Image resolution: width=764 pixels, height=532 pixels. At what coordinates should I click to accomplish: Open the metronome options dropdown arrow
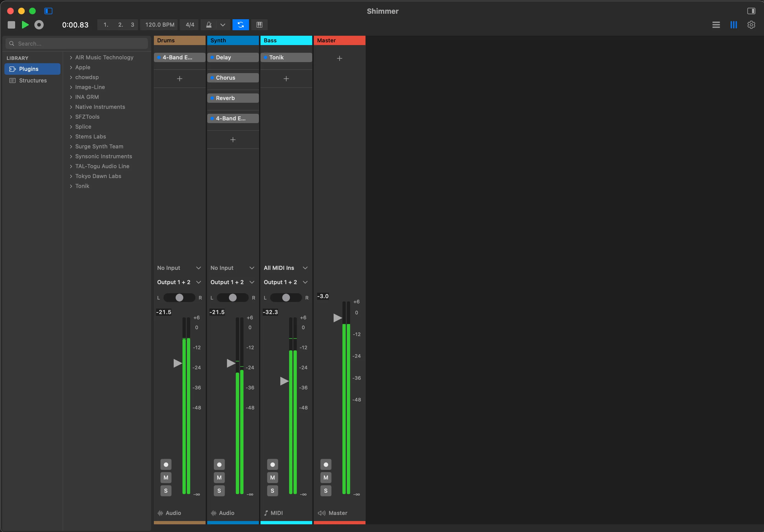click(x=223, y=25)
